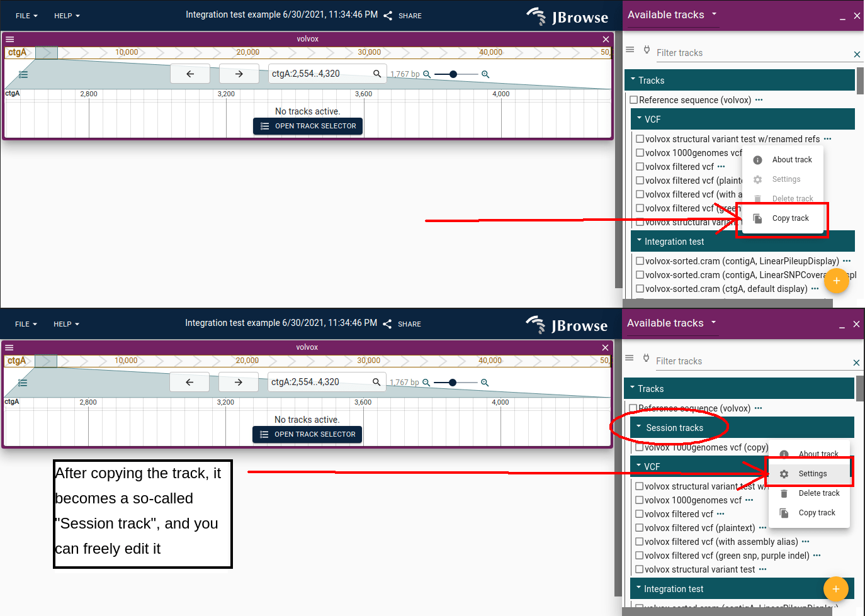The height and width of the screenshot is (616, 865).
Task: Collapse the Tracks category in bottom panel
Action: (739, 389)
